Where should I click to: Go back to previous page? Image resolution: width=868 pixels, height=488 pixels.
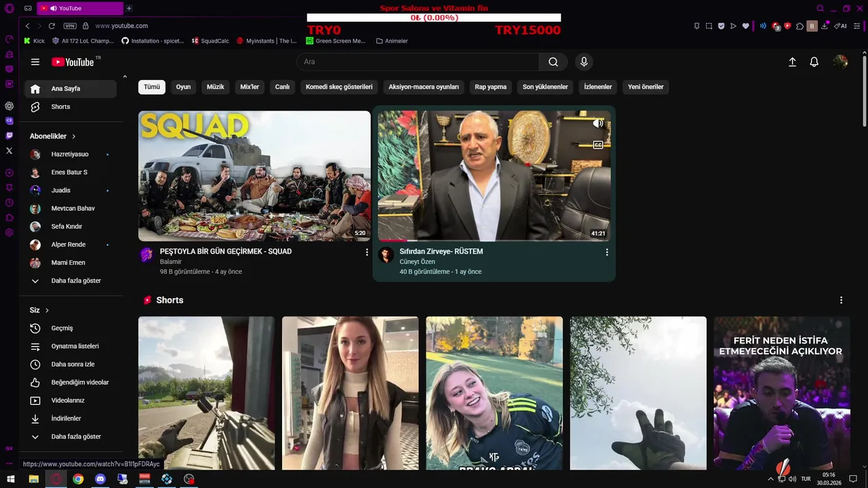point(27,26)
